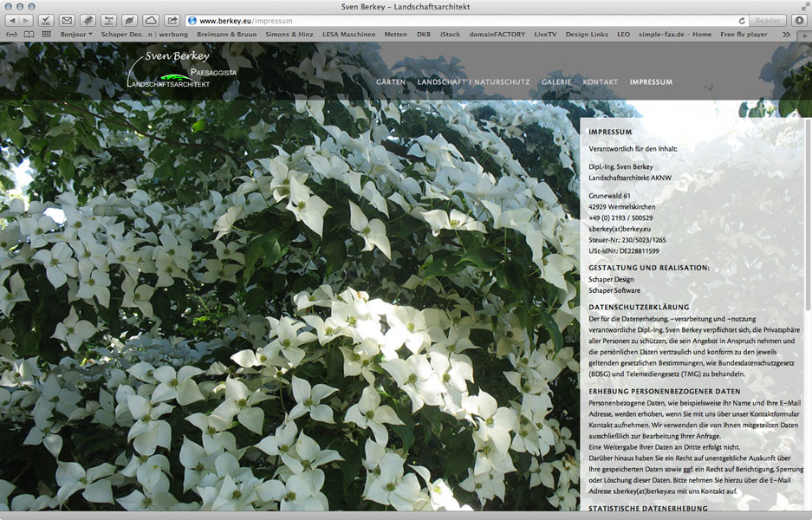Image resolution: width=812 pixels, height=520 pixels.
Task: Open the Bonjour bookmarks dropdown
Action: (76, 35)
